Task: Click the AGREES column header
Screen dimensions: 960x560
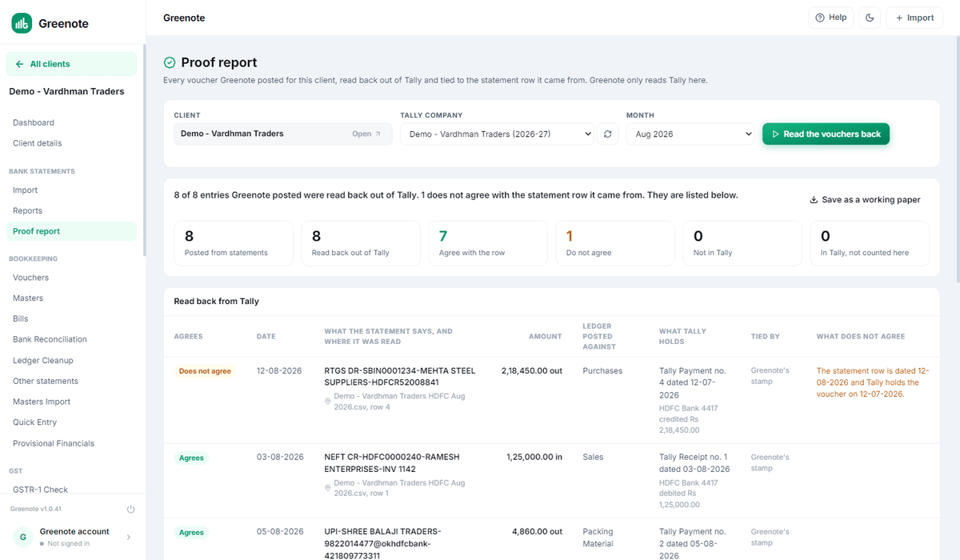Action: (188, 337)
